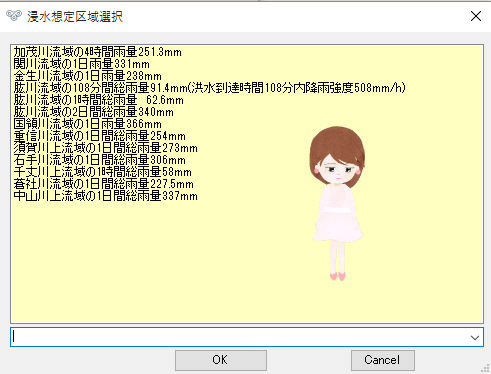
Task: Confirm selection with OK button
Action: [x=221, y=360]
